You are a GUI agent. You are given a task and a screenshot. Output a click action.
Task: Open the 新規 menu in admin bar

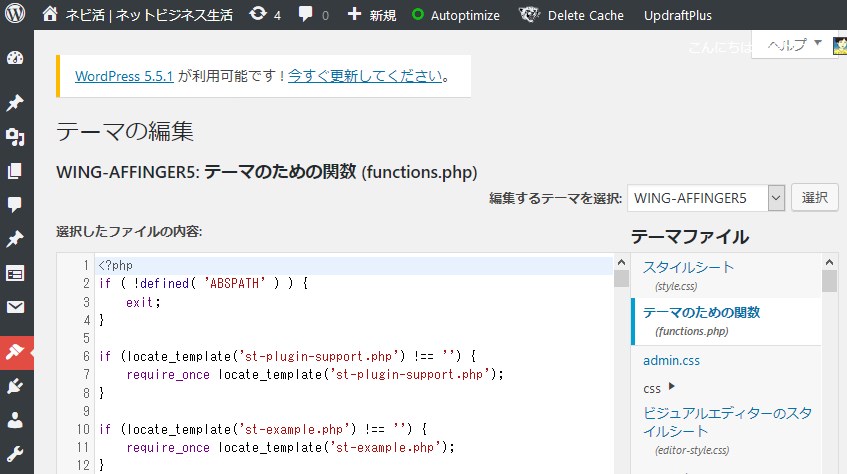pyautogui.click(x=371, y=15)
